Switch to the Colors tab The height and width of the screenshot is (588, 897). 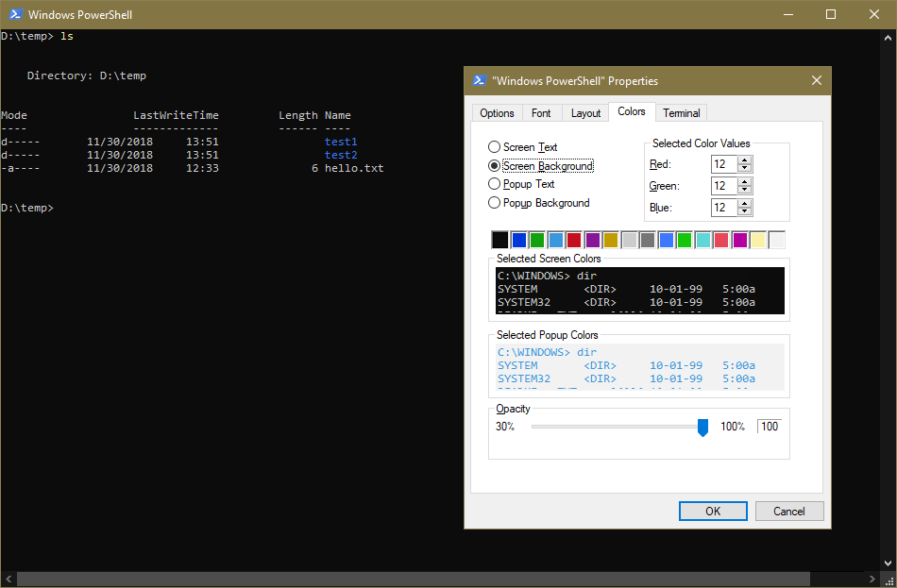tap(632, 111)
